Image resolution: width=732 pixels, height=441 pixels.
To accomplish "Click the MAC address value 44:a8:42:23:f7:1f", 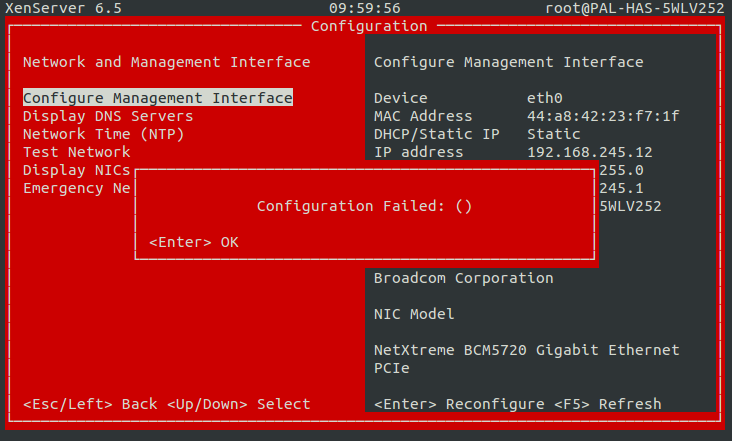I will pos(603,116).
